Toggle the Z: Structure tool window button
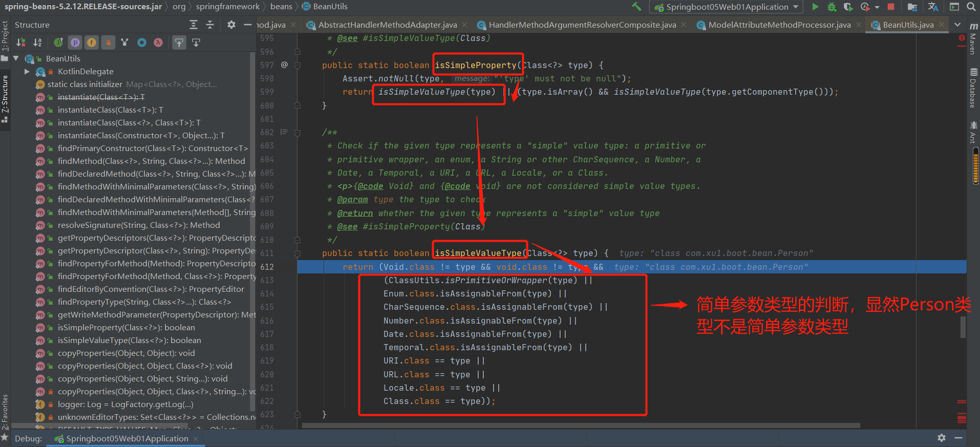The height and width of the screenshot is (447, 980). coord(5,99)
